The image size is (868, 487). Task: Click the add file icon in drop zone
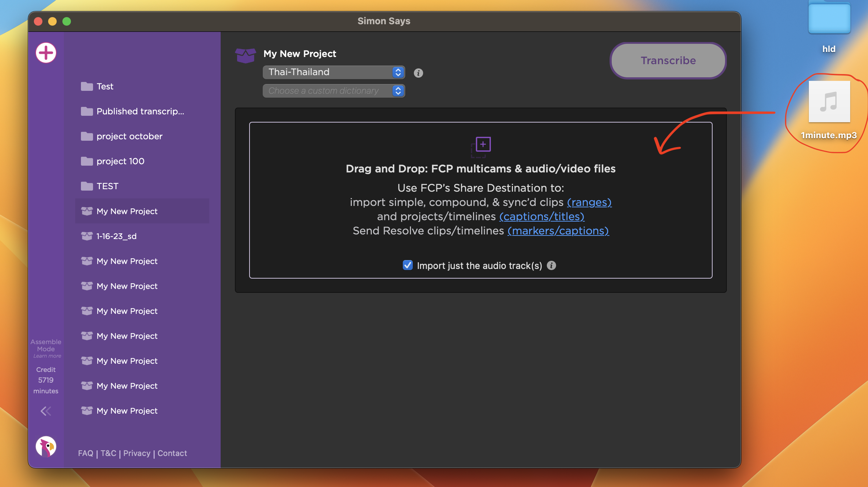(481, 147)
